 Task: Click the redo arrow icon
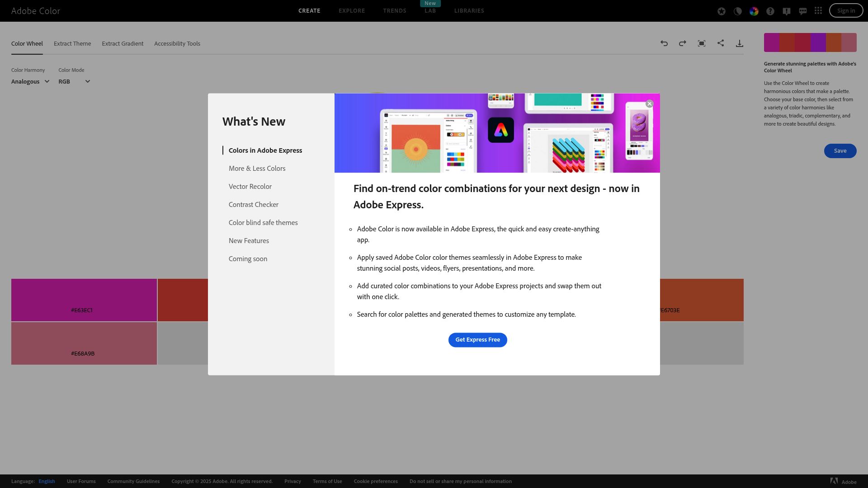683,43
